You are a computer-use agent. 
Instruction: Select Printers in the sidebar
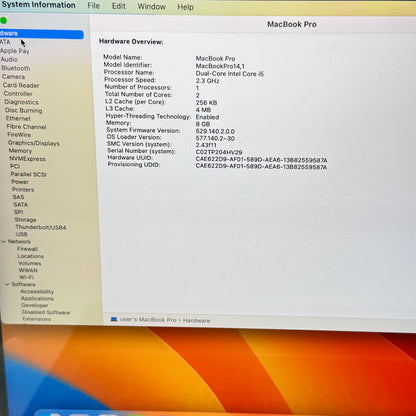(x=23, y=189)
